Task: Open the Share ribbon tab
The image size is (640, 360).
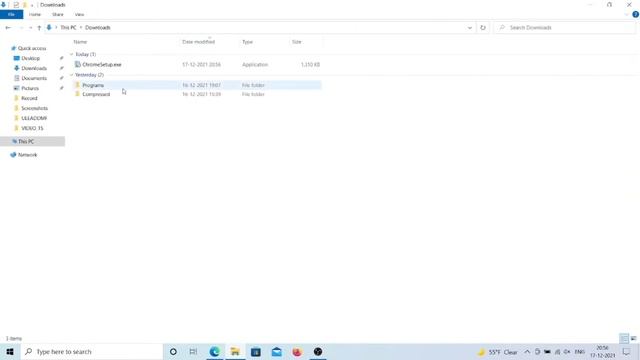Action: tap(58, 14)
